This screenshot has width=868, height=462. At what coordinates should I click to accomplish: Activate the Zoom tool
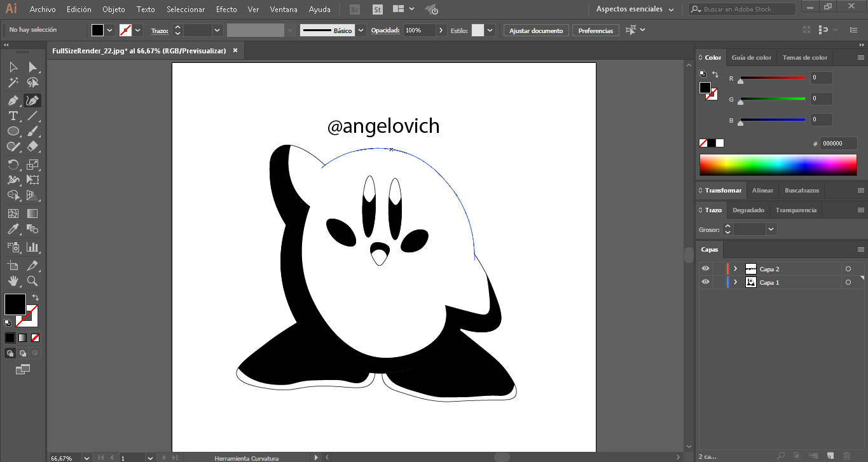32,281
